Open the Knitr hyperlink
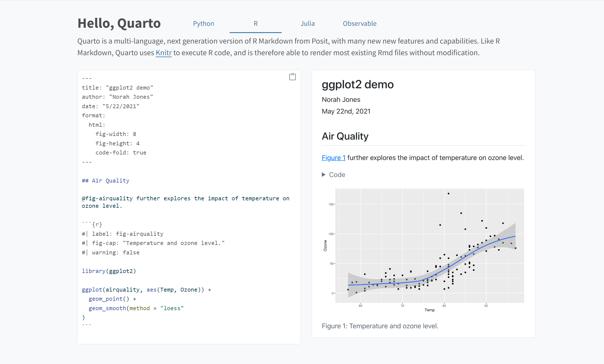The width and height of the screenshot is (604, 364). click(x=163, y=52)
